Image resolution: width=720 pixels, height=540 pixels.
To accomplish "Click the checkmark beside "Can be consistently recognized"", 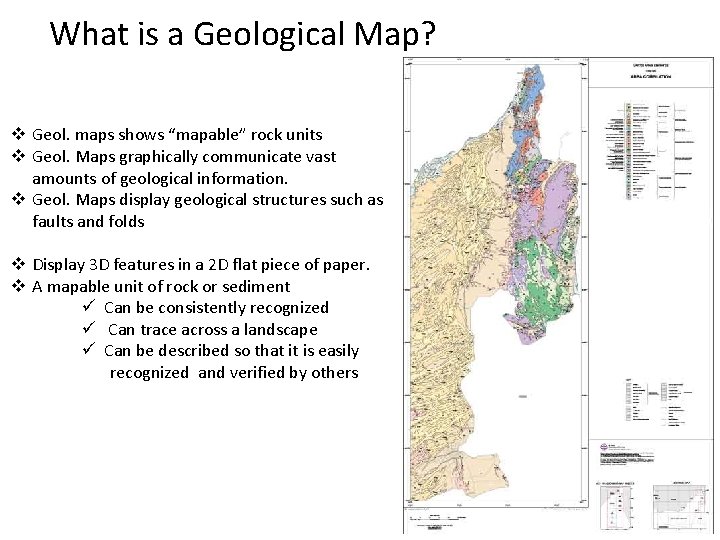I will [x=89, y=305].
